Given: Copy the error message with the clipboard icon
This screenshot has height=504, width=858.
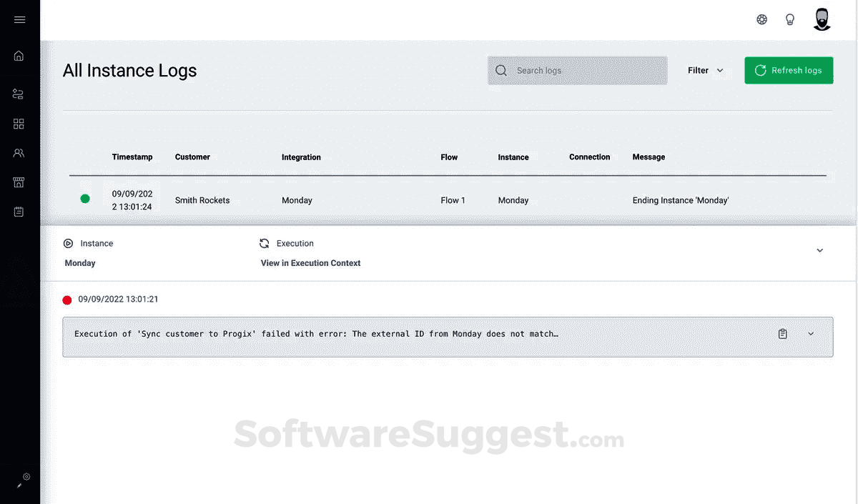Looking at the screenshot, I should (783, 334).
